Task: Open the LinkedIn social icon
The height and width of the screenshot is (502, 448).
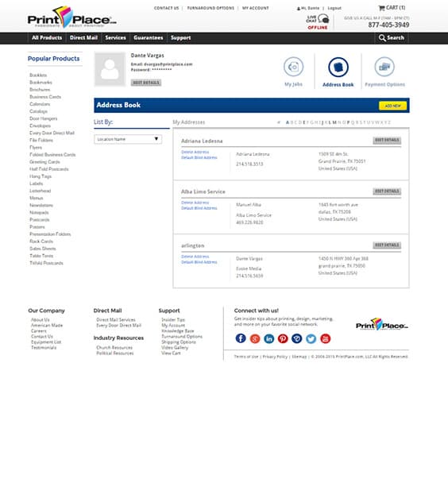Action: tap(269, 338)
